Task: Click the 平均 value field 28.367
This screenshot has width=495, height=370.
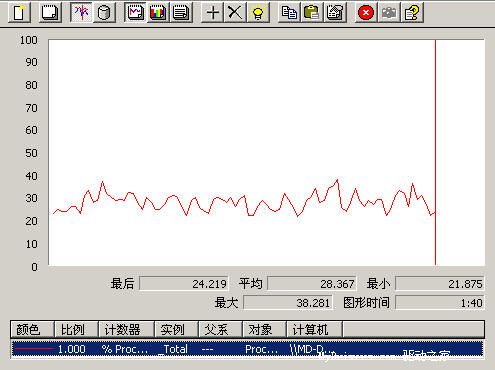Action: pyautogui.click(x=312, y=284)
